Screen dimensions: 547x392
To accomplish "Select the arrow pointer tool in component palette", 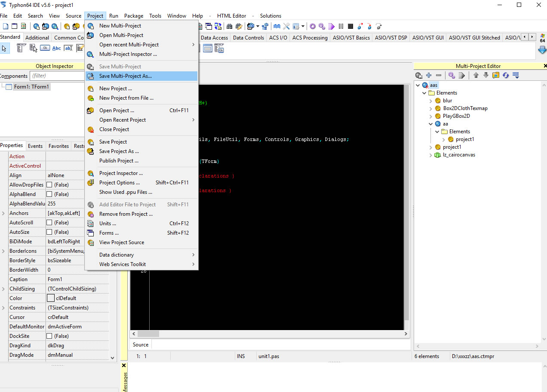I will [x=5, y=48].
